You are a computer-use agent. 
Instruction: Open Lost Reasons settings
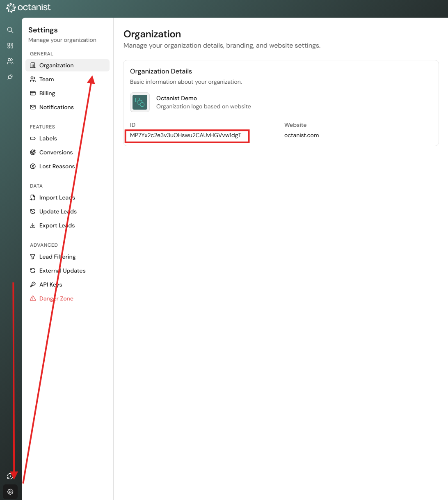point(57,166)
